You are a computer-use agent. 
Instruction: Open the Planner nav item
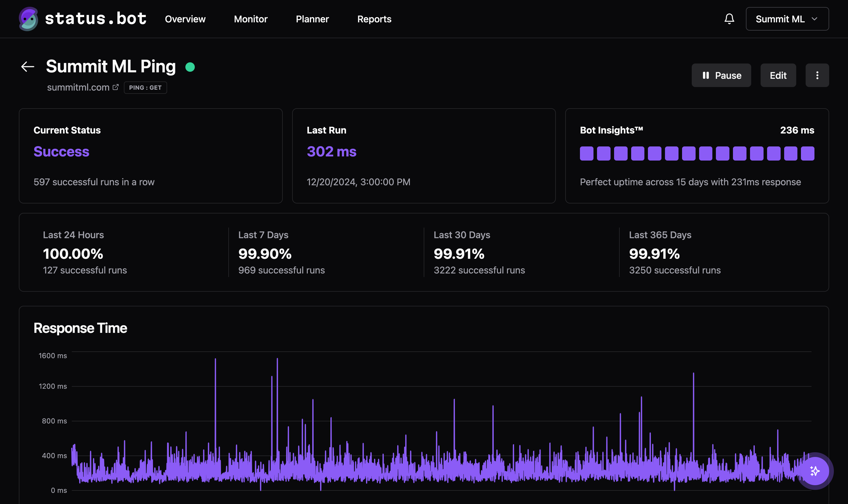(x=312, y=19)
